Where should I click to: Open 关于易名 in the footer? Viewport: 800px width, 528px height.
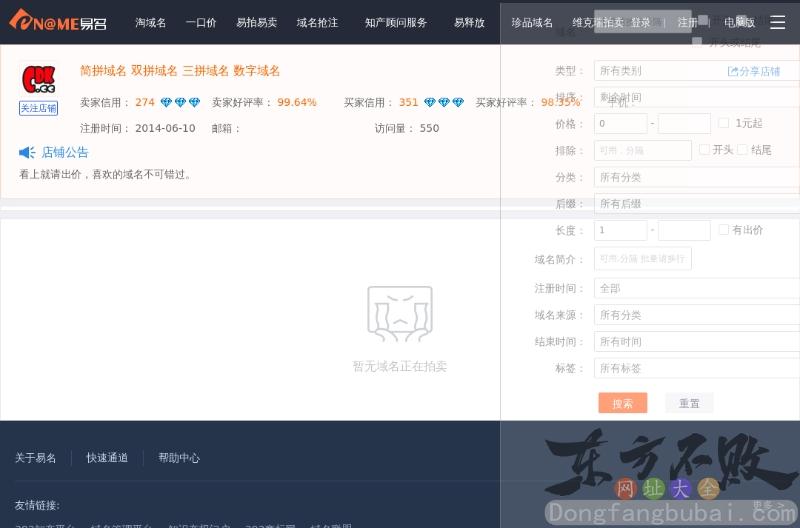(35, 458)
